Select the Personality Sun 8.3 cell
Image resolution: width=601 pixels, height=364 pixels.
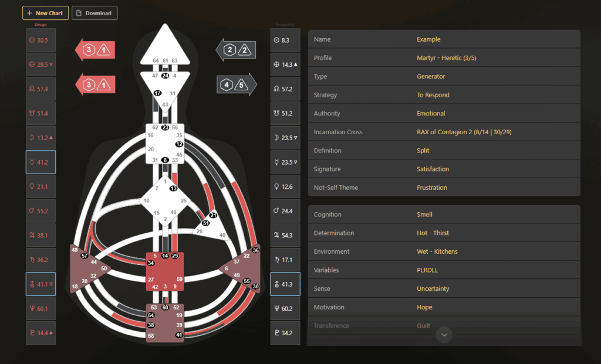click(285, 40)
